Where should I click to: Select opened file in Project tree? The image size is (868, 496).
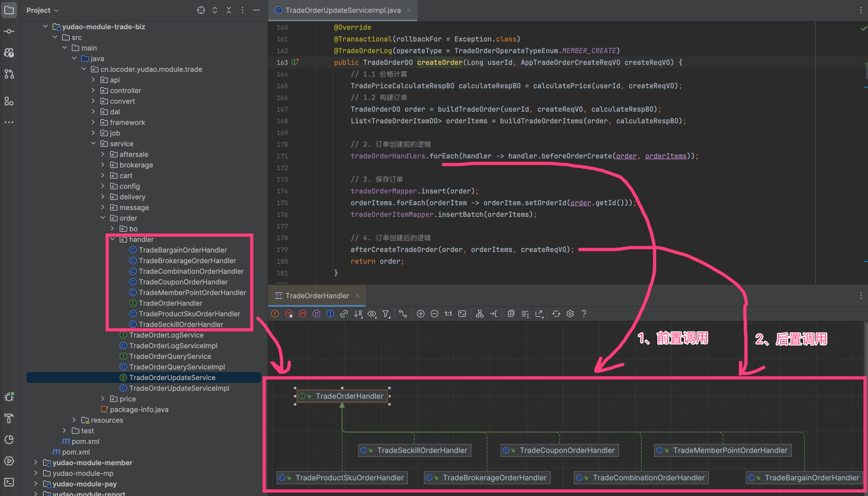point(201,10)
